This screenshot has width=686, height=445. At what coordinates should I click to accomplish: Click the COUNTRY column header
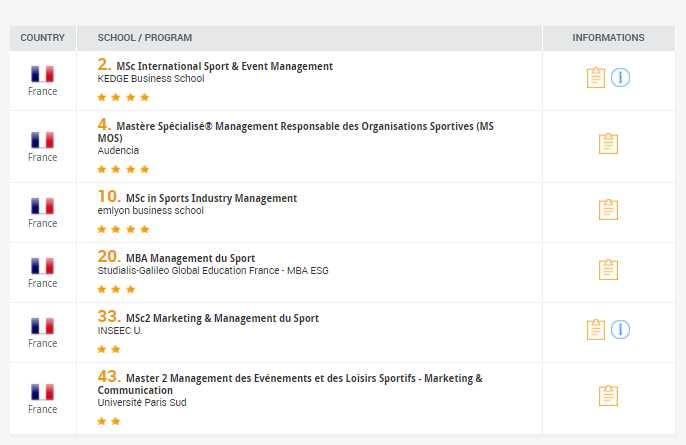pos(42,38)
